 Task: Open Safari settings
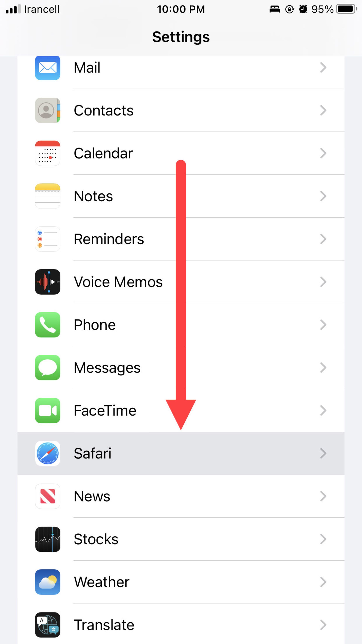(181, 453)
